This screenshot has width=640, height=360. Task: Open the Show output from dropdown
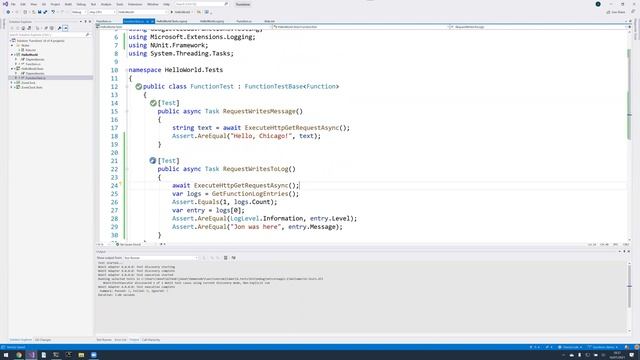[x=161, y=258]
